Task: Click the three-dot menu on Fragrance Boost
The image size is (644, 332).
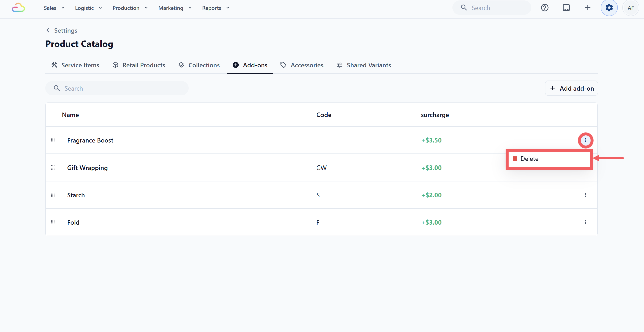Action: point(585,140)
